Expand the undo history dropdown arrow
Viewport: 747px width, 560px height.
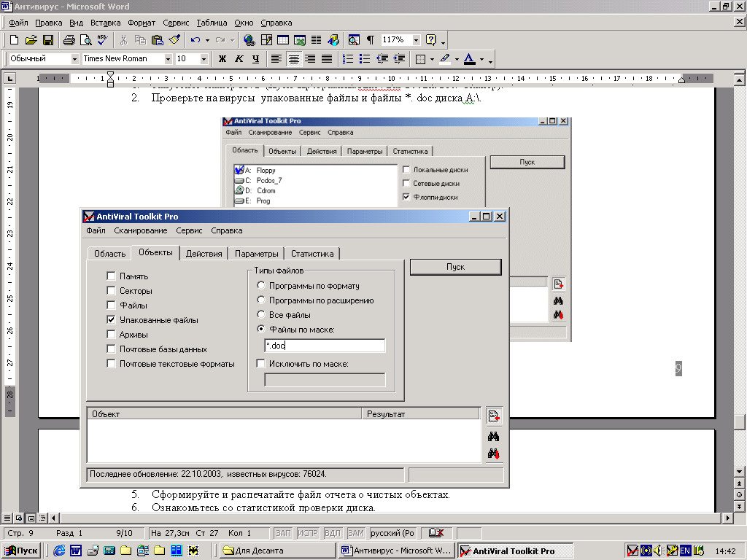coord(207,41)
